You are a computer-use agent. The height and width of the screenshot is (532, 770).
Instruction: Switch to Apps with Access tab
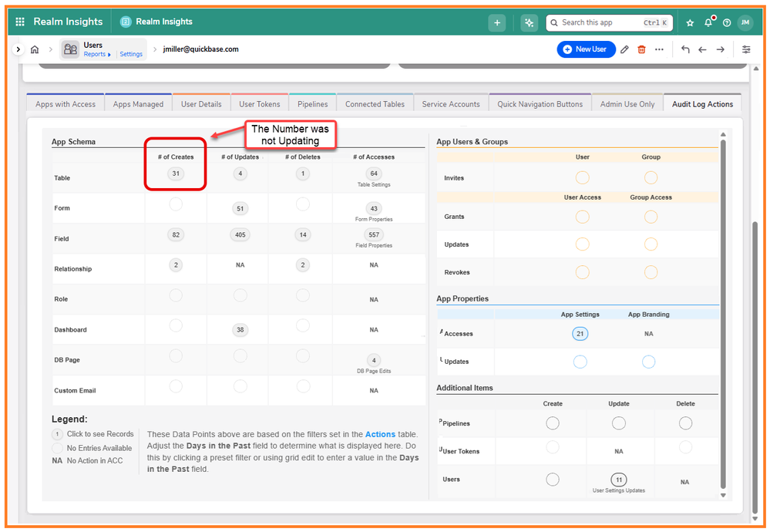coord(66,103)
